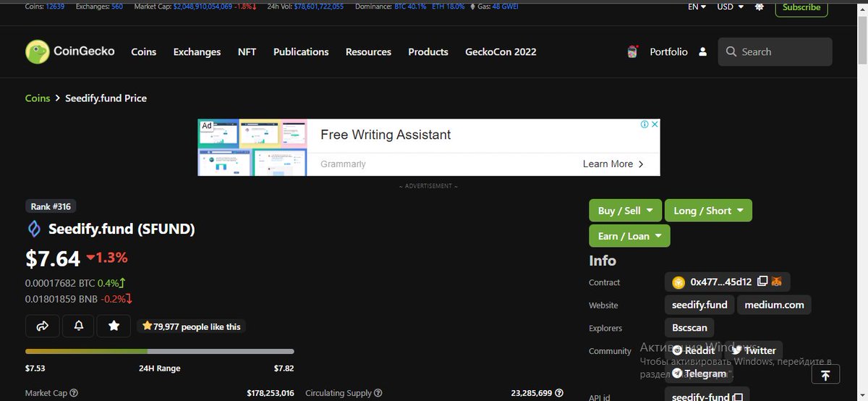Open the candy rewards icon
Screen dimensions: 868x401
[x=633, y=52]
